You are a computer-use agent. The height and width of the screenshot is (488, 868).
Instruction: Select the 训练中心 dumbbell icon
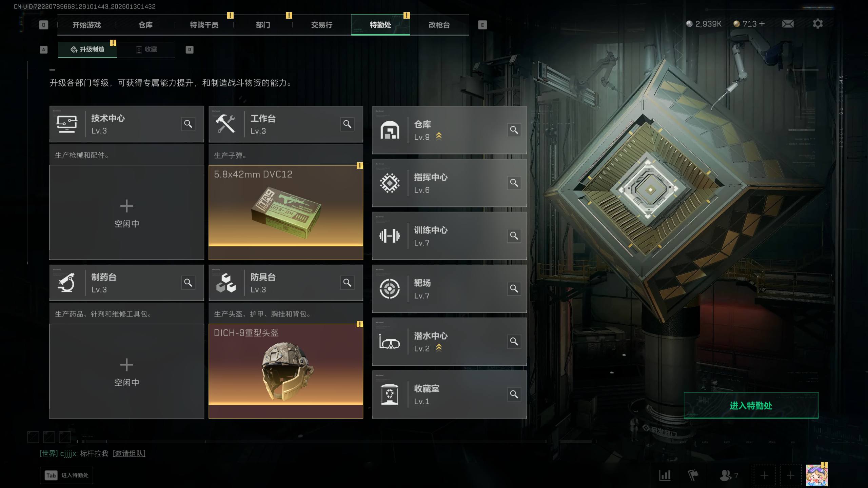(390, 236)
